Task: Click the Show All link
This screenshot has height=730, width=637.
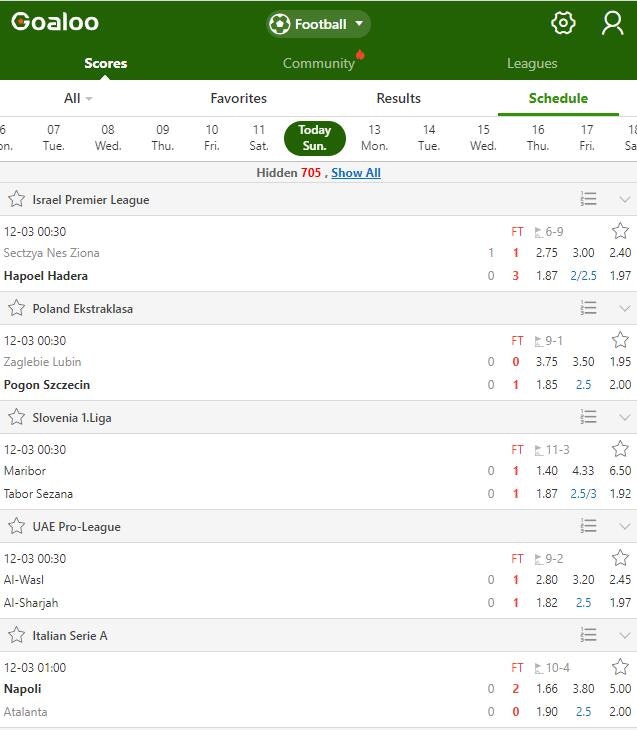Action: pos(356,173)
